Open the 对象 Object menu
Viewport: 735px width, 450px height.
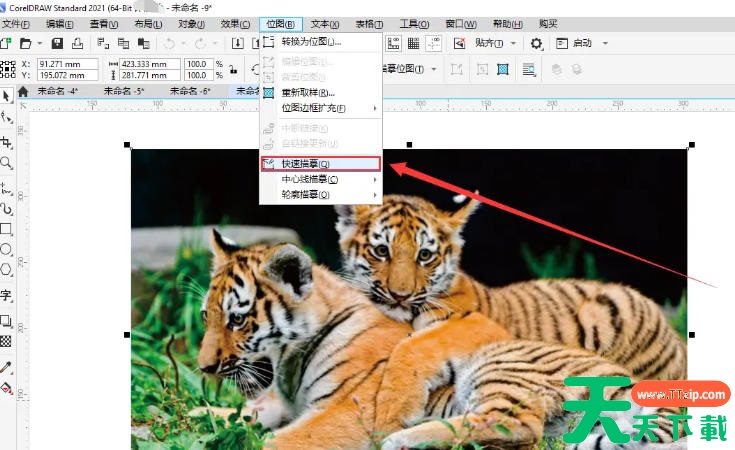(x=191, y=24)
